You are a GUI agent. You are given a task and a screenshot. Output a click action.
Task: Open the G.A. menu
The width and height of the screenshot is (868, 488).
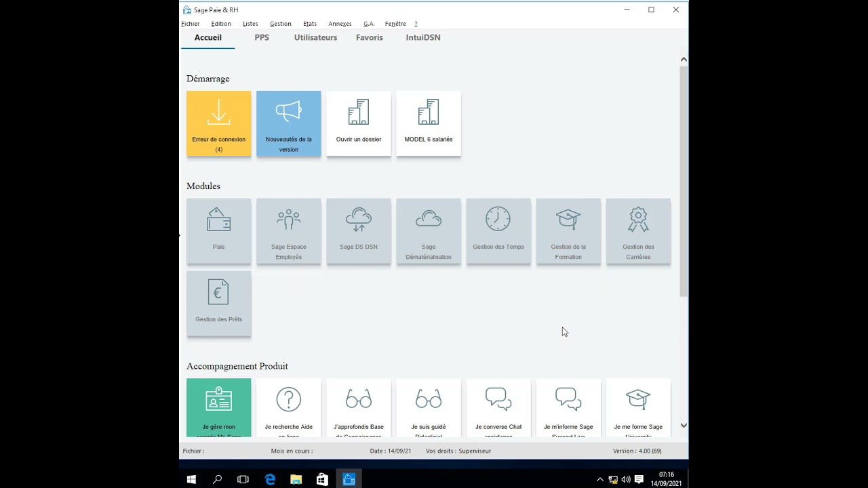pos(369,24)
